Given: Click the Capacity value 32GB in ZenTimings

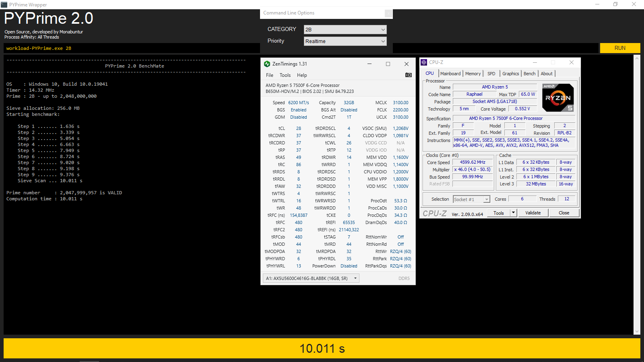Looking at the screenshot, I should point(349,103).
